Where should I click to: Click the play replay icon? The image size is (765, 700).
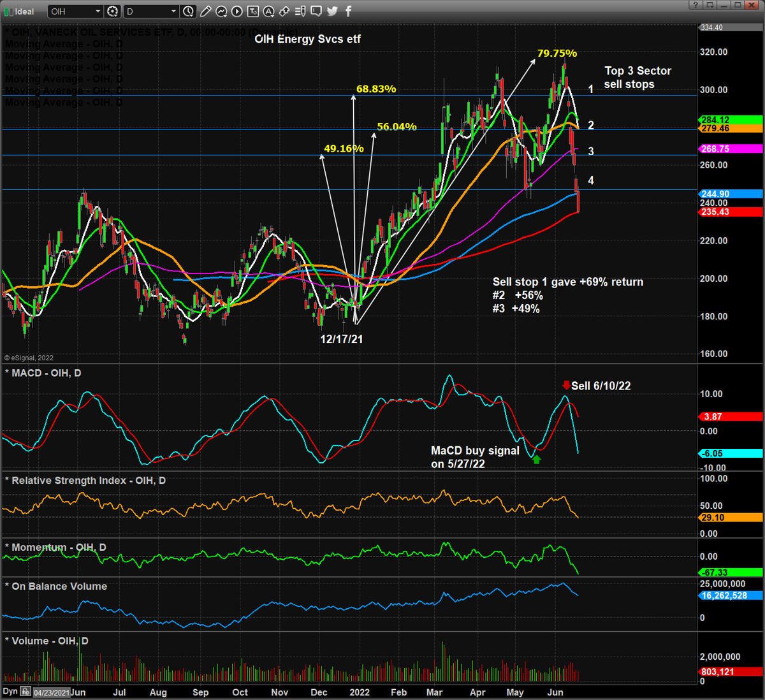click(237, 11)
